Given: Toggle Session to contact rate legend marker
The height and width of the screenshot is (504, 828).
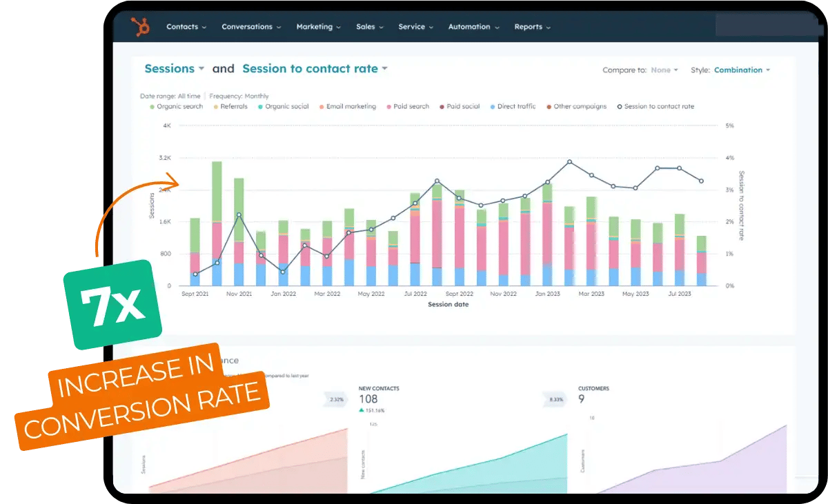Looking at the screenshot, I should pos(620,107).
